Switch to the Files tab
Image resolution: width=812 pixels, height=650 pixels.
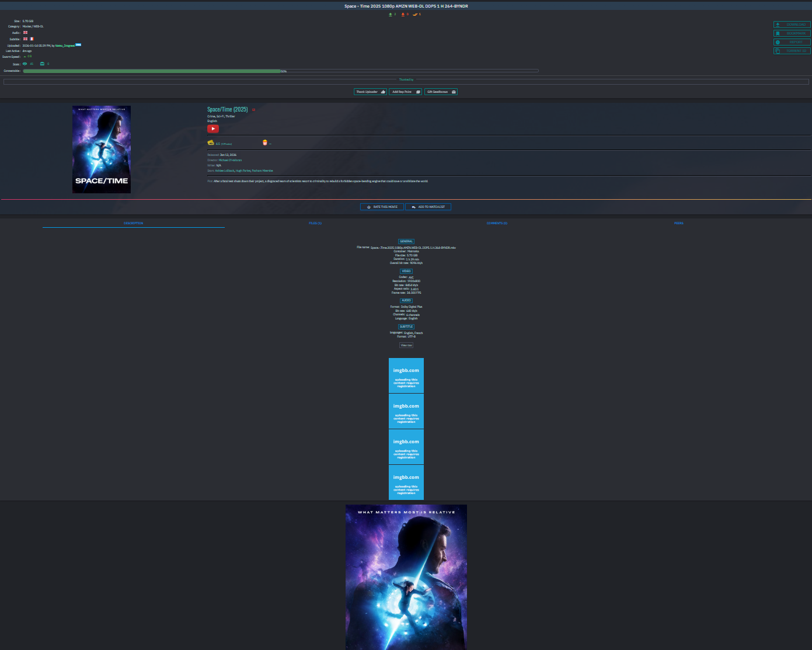point(315,223)
